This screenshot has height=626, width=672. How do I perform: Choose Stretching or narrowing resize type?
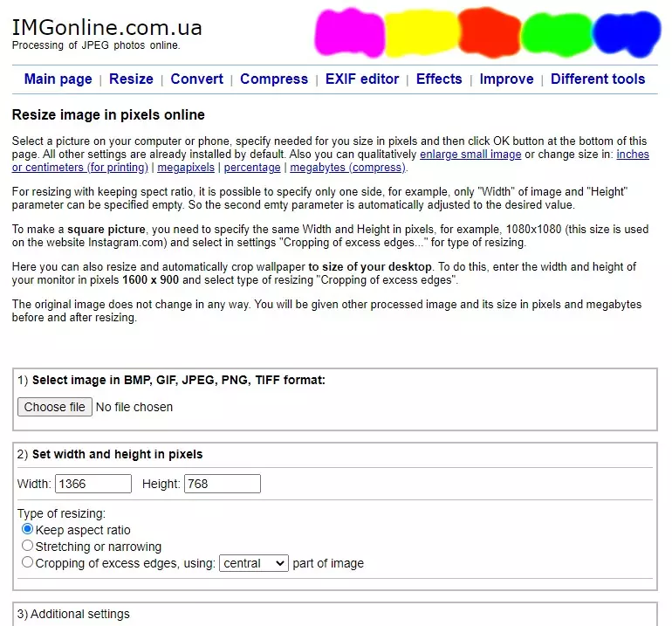(28, 547)
